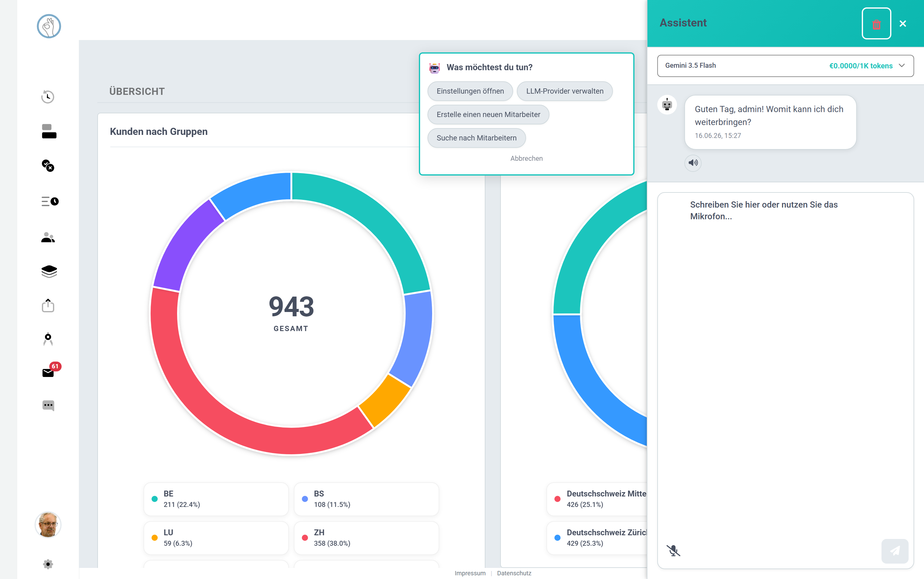Click the red trash icon in Assistent header
This screenshot has height=579, width=924.
[x=876, y=24]
